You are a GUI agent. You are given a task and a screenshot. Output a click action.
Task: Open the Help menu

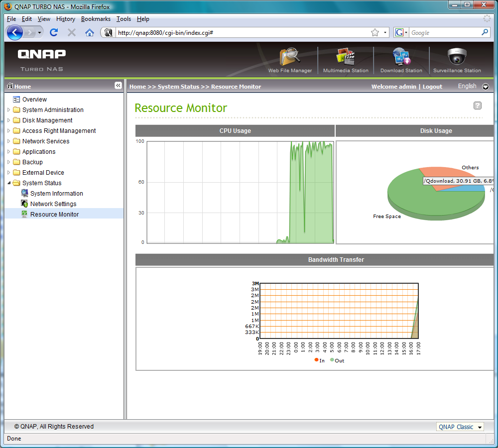(x=143, y=19)
